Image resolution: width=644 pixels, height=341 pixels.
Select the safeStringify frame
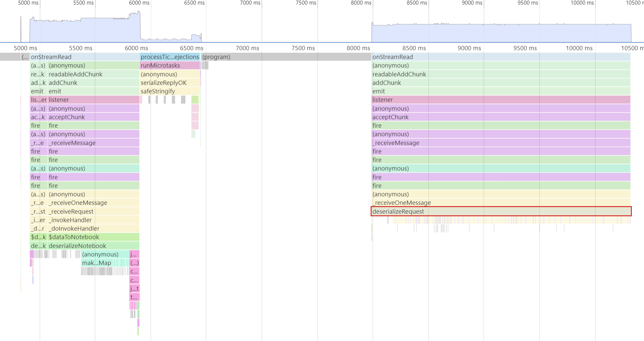click(x=165, y=91)
